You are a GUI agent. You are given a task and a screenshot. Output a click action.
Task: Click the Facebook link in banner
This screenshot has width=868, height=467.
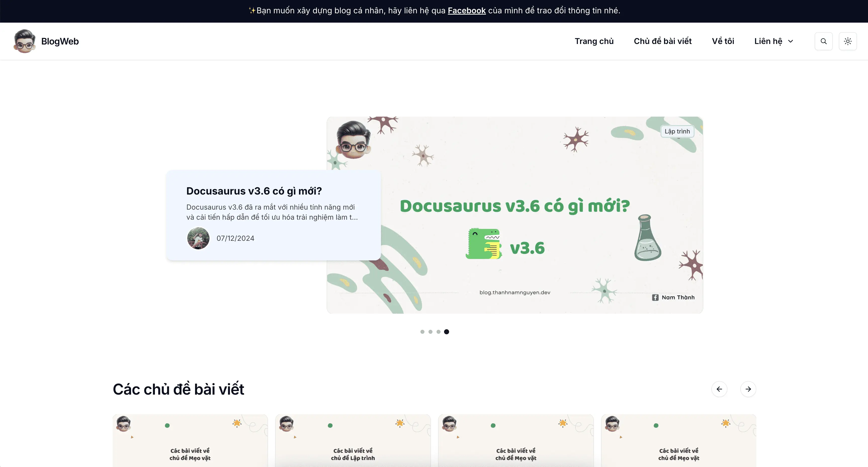466,11
